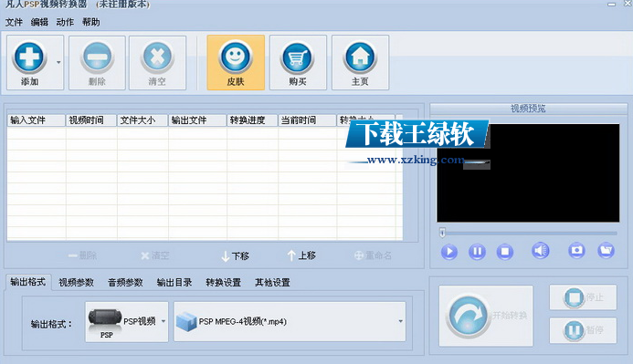Click the 清空 button below file list
633x364 pixels.
click(x=155, y=255)
